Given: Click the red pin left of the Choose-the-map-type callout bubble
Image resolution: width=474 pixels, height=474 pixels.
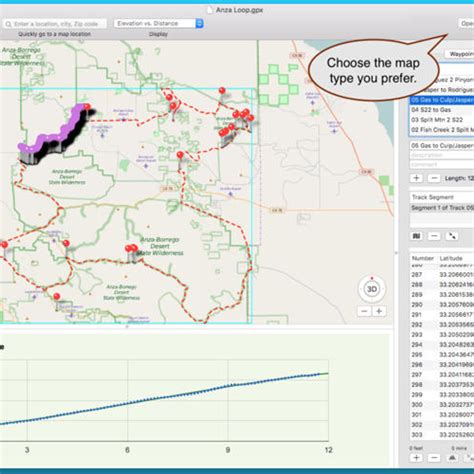Looking at the screenshot, I should 222,90.
